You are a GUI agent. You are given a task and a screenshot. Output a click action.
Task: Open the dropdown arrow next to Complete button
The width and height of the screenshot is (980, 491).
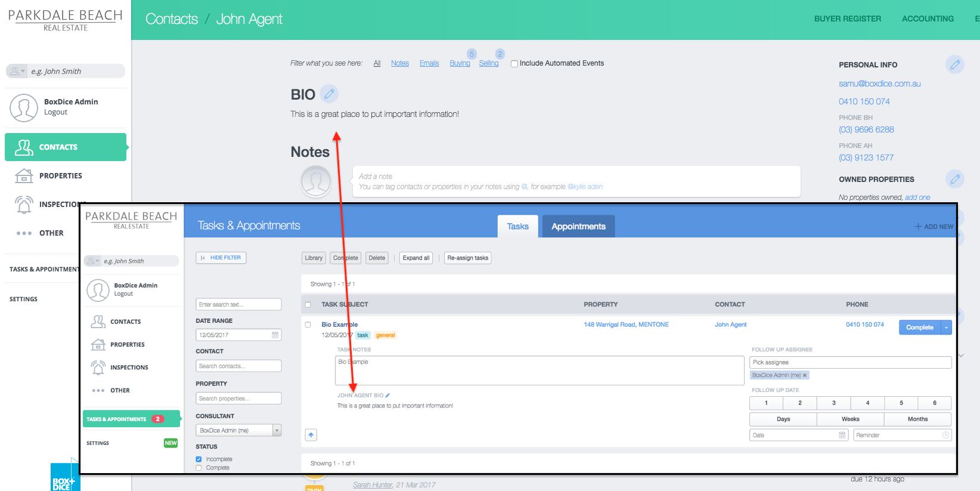(946, 328)
